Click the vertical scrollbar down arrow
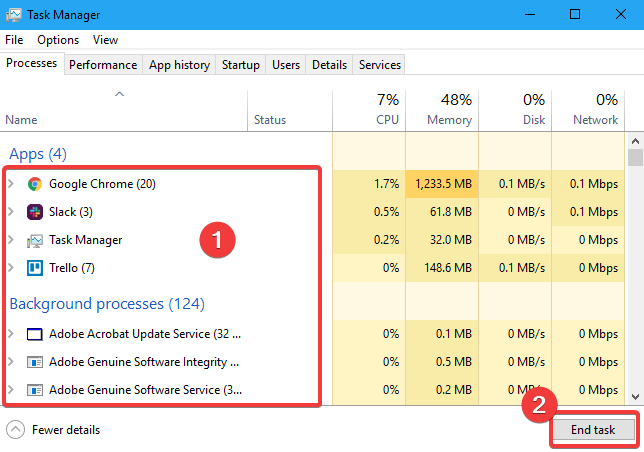 coord(635,397)
